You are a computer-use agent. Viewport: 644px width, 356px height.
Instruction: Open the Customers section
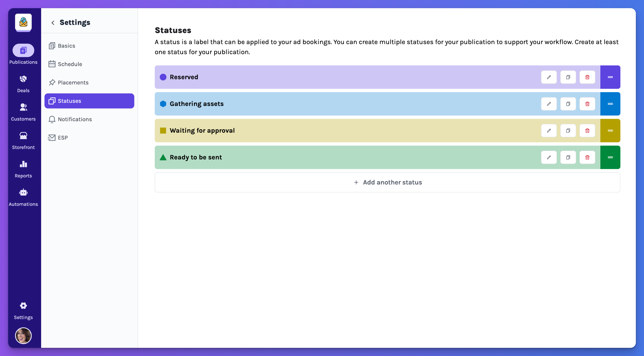click(23, 112)
